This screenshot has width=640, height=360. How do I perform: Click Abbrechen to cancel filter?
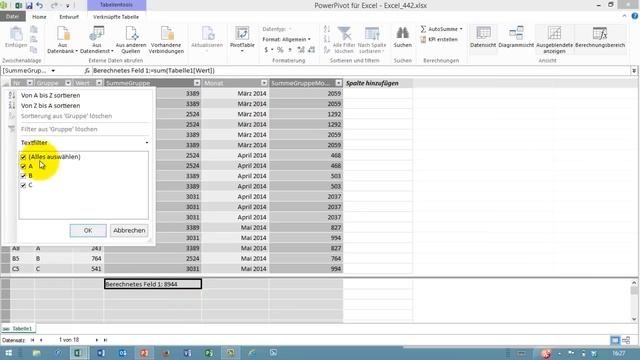[129, 230]
